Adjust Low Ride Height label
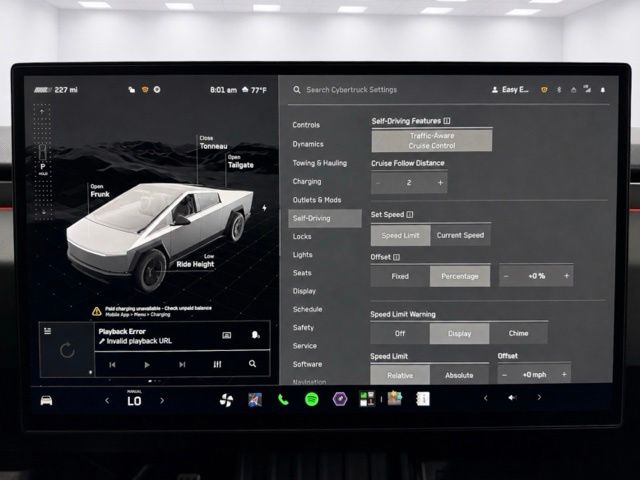 195,261
